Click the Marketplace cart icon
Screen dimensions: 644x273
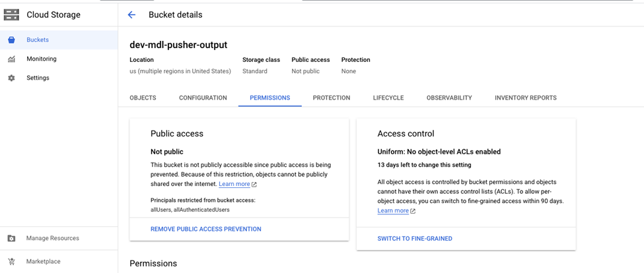pyautogui.click(x=11, y=262)
